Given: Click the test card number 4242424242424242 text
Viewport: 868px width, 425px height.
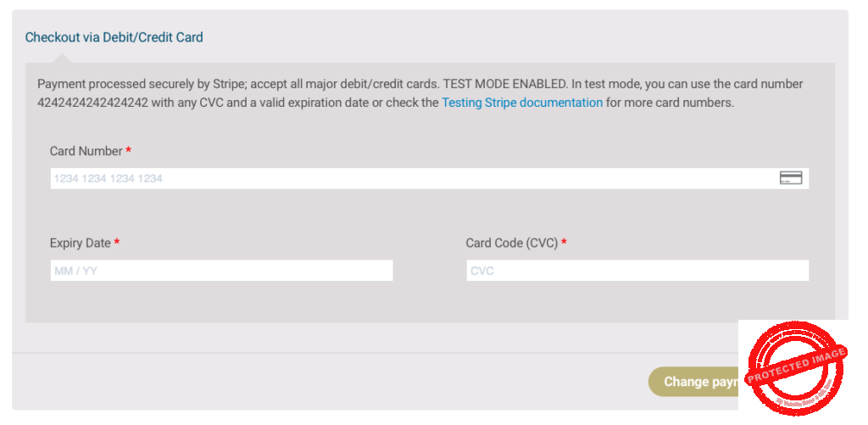Looking at the screenshot, I should [93, 103].
